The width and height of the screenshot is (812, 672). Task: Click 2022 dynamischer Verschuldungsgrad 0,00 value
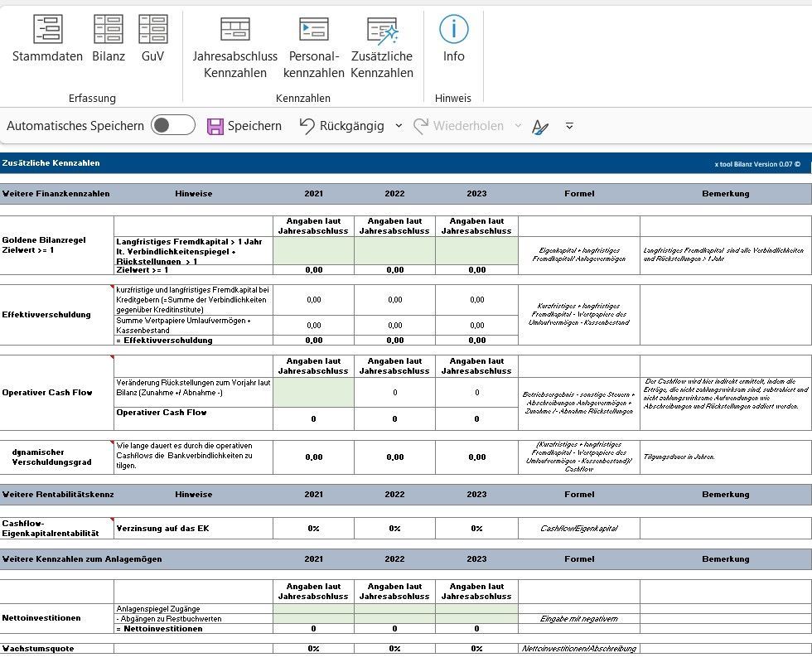tap(394, 457)
